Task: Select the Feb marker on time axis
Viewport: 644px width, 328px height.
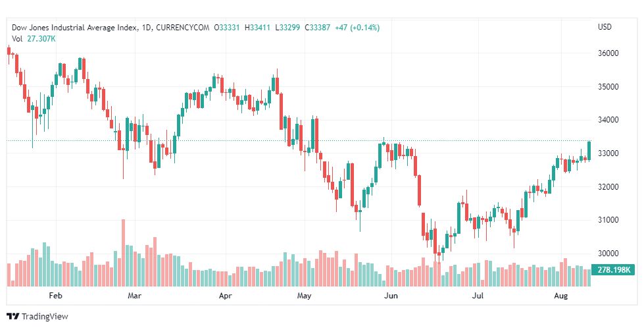Action: 56,296
